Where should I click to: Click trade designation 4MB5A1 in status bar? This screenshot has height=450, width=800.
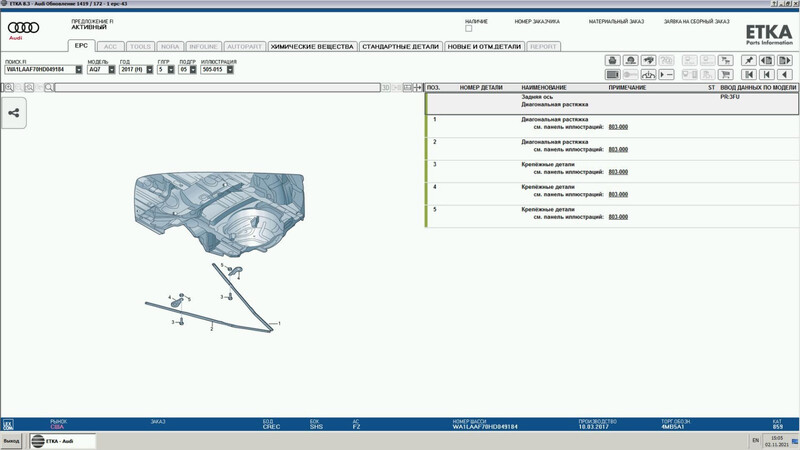click(x=672, y=427)
